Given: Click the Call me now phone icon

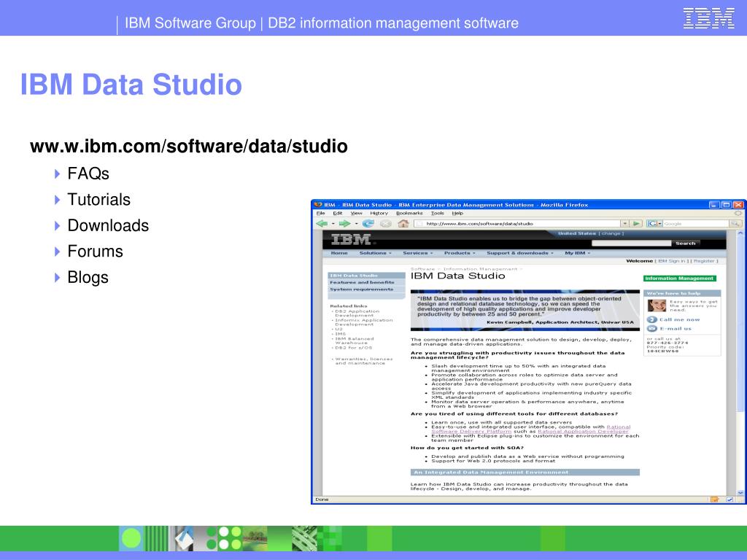Looking at the screenshot, I should [x=652, y=319].
